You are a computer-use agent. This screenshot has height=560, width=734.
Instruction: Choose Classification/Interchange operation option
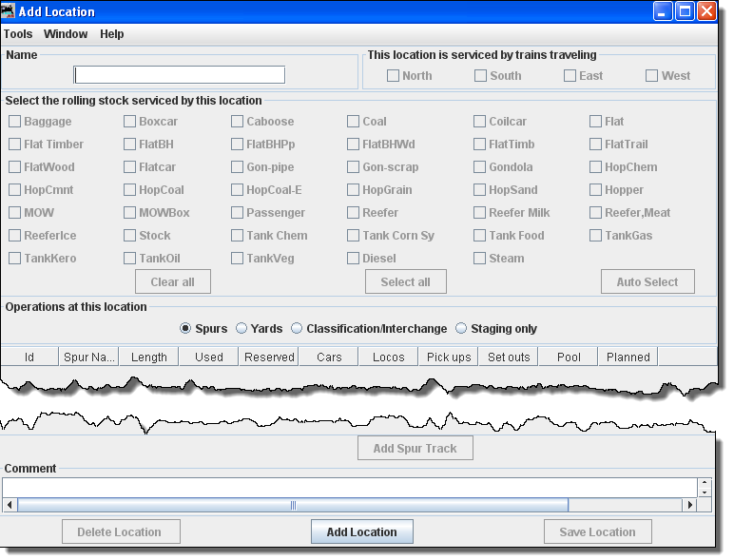tap(298, 329)
